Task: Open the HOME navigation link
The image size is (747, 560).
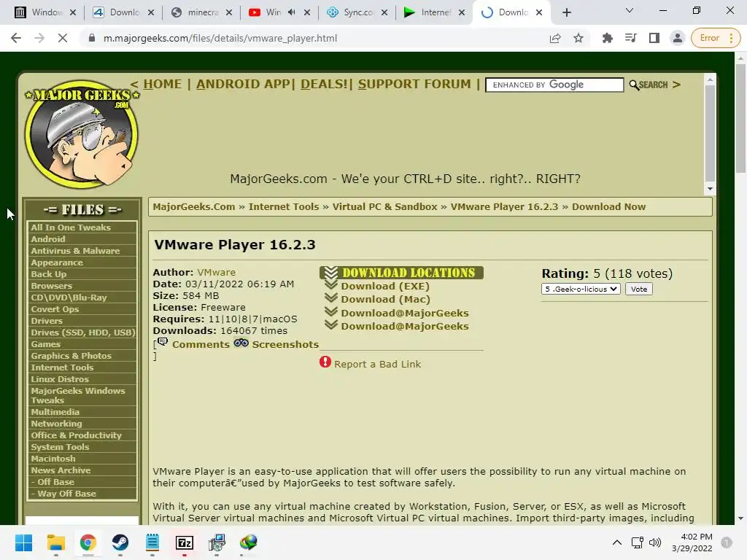Action: (163, 85)
